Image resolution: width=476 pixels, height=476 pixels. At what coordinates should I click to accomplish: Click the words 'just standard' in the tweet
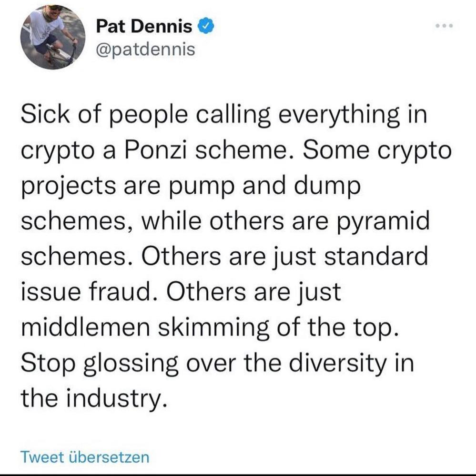click(x=351, y=256)
